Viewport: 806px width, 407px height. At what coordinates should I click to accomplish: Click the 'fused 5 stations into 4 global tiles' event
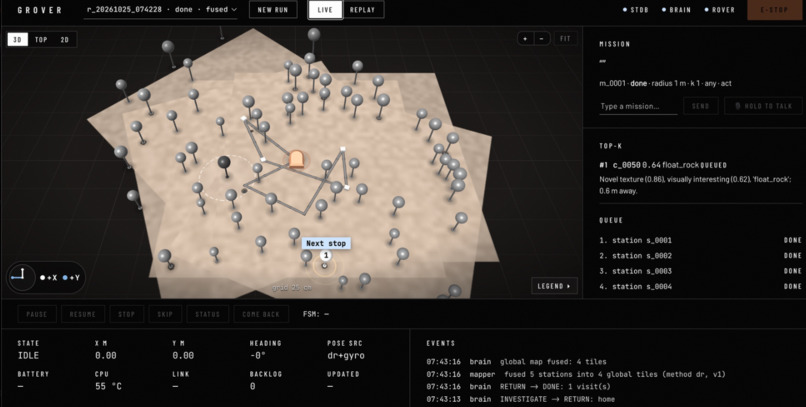pos(615,374)
